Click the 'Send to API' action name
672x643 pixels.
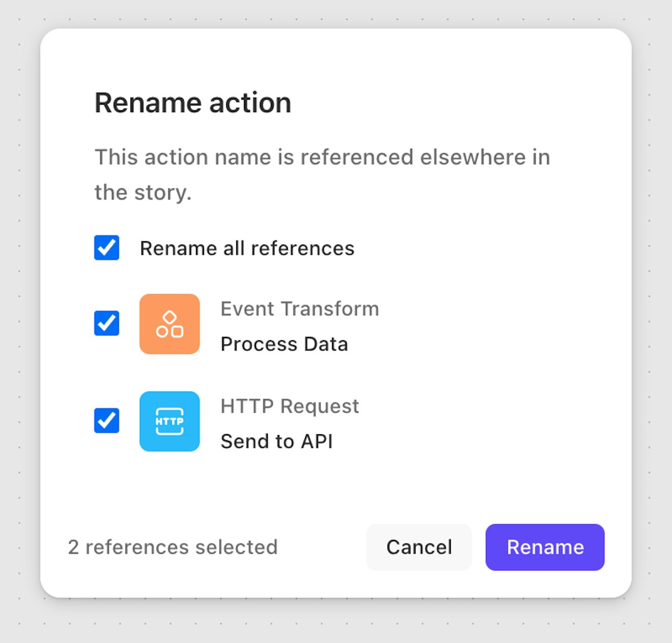click(277, 442)
